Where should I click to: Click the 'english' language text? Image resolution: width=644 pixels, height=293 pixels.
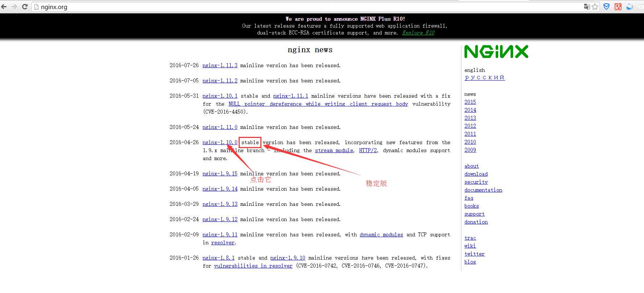pos(474,70)
